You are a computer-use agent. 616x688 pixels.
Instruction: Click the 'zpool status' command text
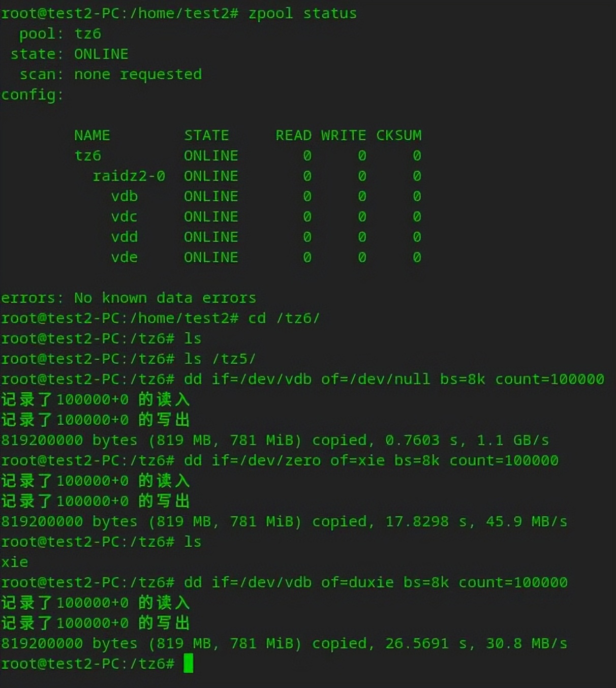tap(302, 13)
